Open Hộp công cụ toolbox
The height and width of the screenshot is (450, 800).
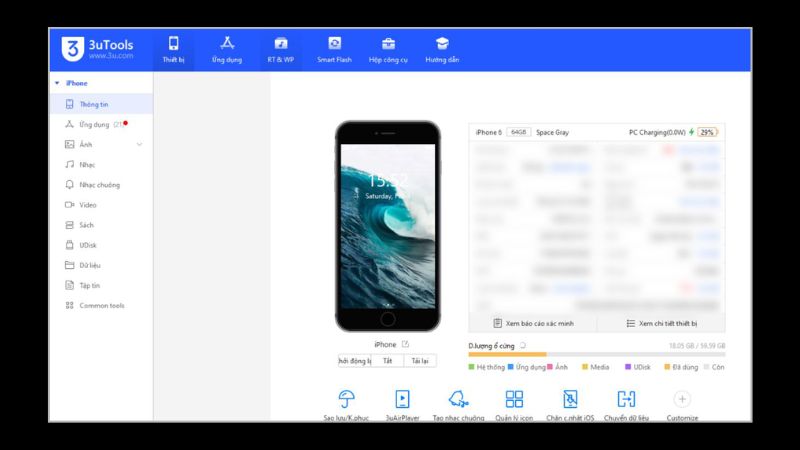[388, 49]
